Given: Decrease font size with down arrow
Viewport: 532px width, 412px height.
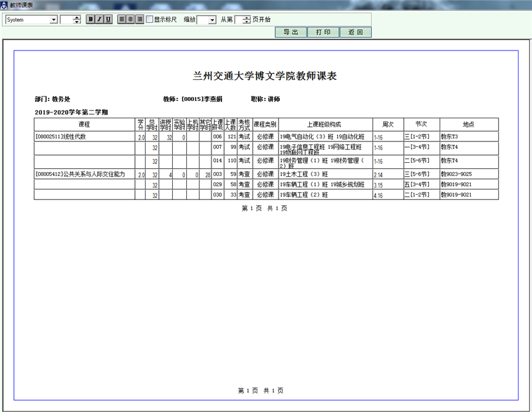Looking at the screenshot, I should click(x=77, y=23).
